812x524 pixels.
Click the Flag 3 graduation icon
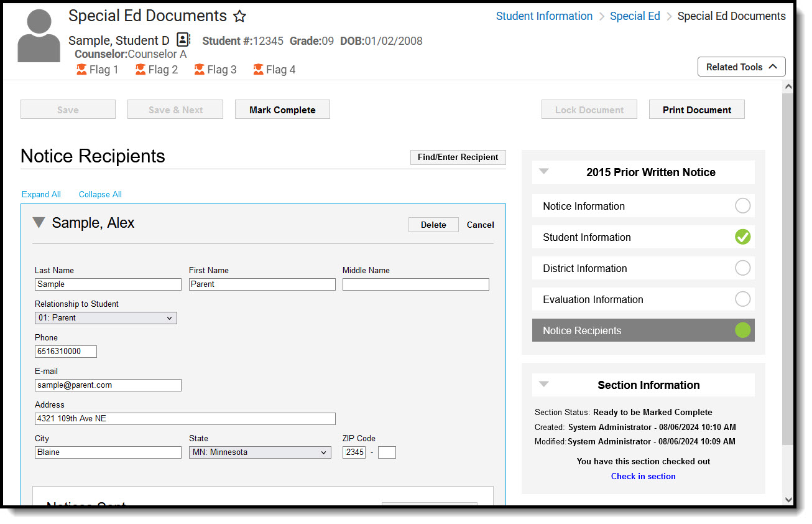pos(200,69)
